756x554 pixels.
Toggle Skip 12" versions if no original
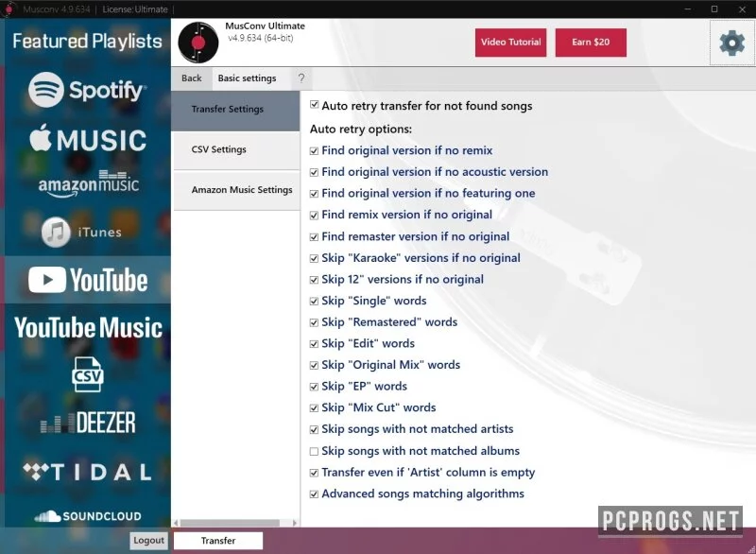point(314,280)
